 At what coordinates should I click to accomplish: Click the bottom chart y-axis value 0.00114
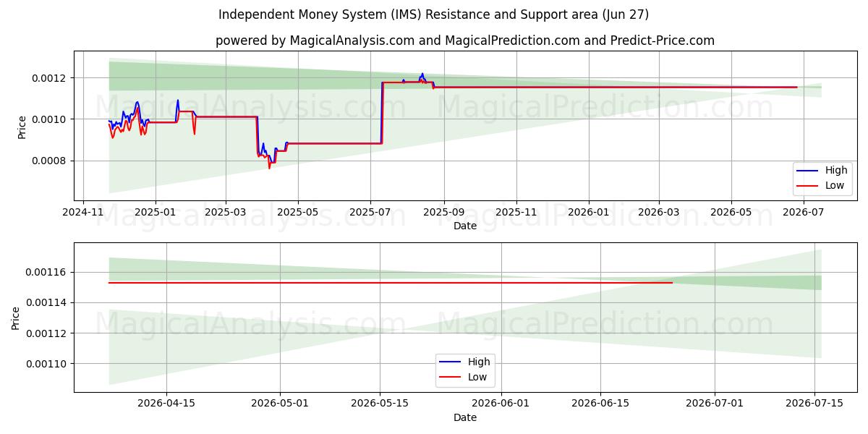coord(46,302)
